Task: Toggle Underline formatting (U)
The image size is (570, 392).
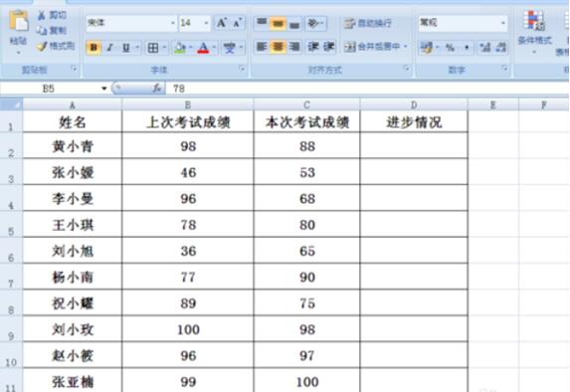Action: pos(126,48)
